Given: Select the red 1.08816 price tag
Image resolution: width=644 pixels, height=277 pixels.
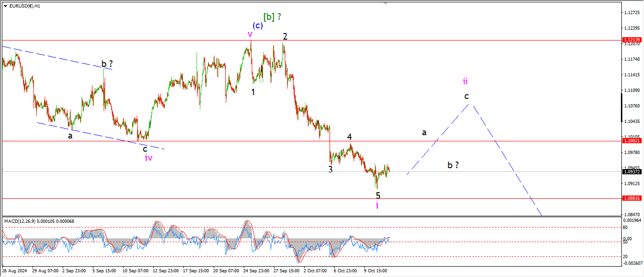Looking at the screenshot, I should click(x=631, y=199).
